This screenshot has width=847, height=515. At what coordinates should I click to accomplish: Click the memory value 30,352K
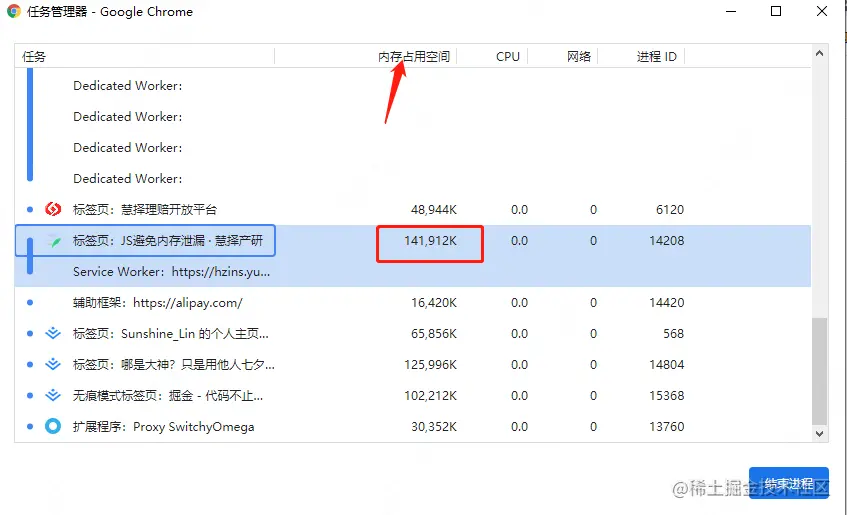(x=434, y=427)
